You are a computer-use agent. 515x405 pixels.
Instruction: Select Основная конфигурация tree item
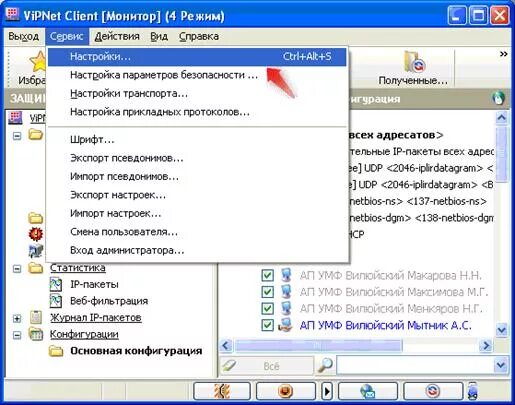pyautogui.click(x=136, y=351)
